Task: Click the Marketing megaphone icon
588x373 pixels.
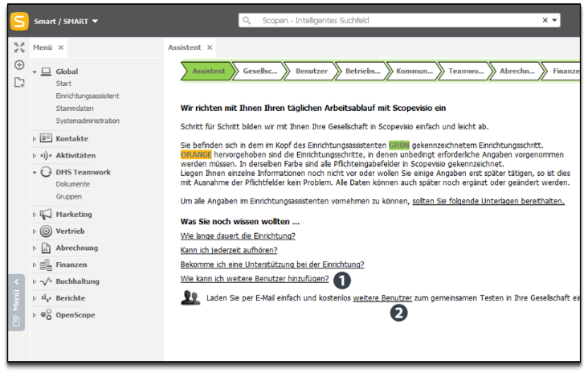Action: (x=46, y=215)
